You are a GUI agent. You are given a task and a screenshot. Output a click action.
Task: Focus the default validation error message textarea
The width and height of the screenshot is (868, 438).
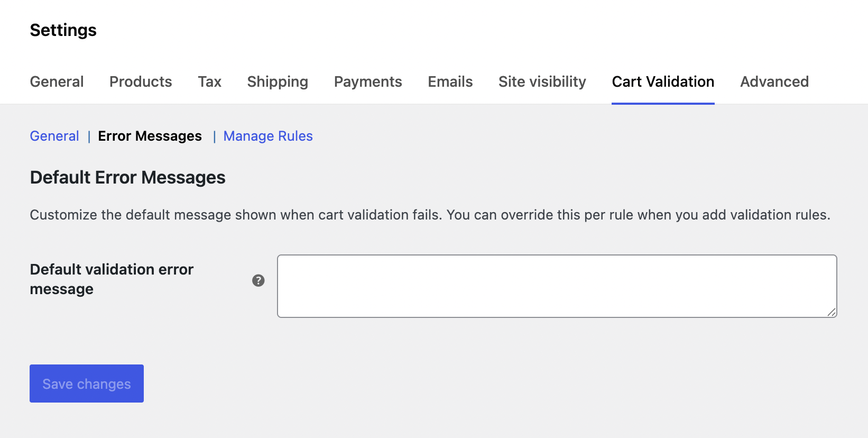557,286
